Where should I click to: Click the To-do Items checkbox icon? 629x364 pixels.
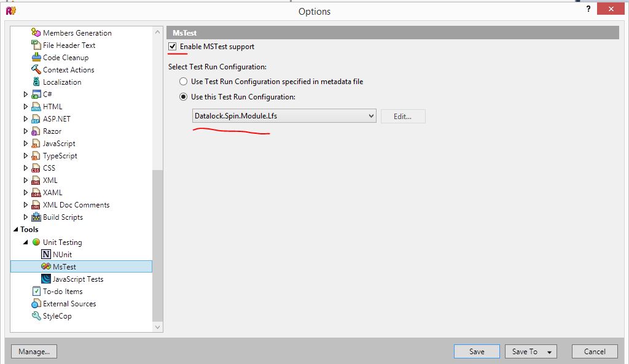tap(36, 291)
